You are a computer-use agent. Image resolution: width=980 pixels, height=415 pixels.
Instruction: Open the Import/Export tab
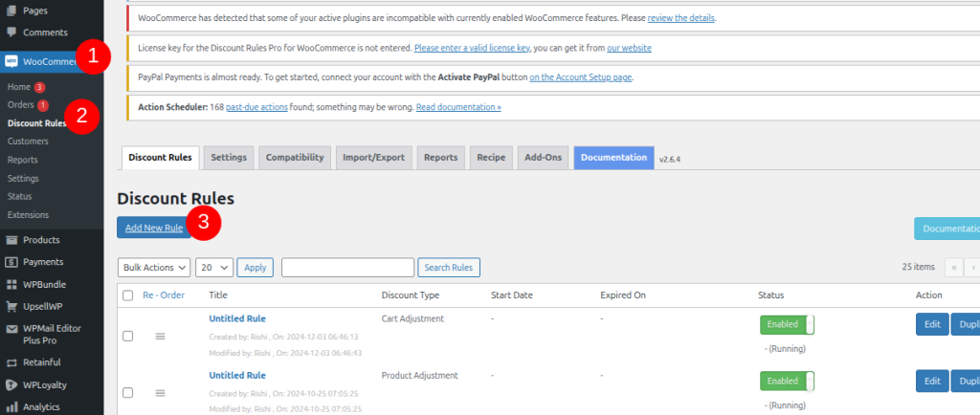tap(374, 158)
